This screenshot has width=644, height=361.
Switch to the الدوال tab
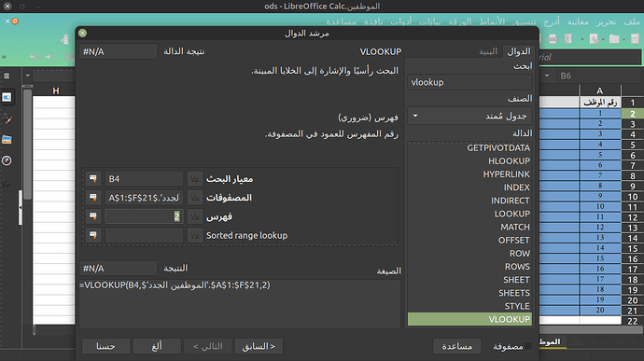click(x=519, y=51)
